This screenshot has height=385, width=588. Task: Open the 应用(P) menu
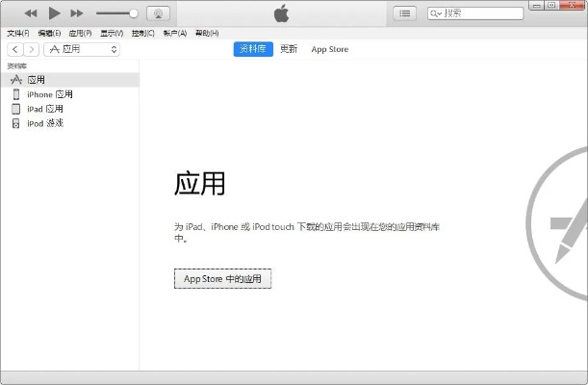[80, 34]
